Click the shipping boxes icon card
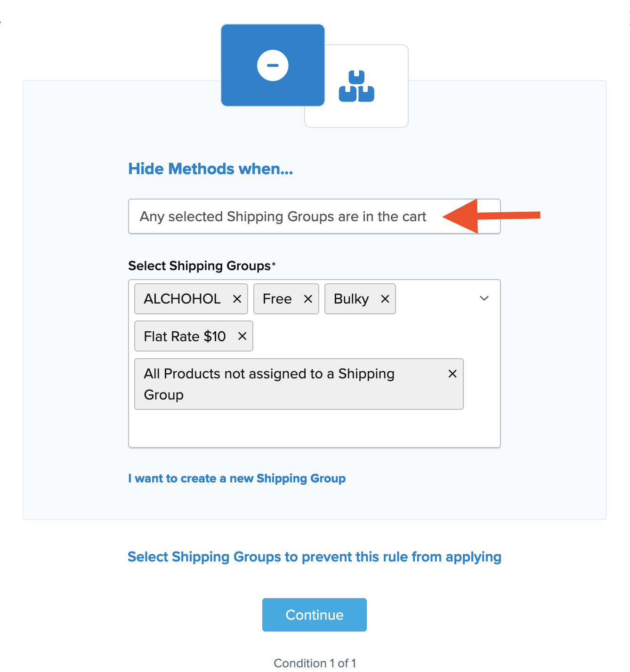This screenshot has width=630, height=672. [356, 86]
